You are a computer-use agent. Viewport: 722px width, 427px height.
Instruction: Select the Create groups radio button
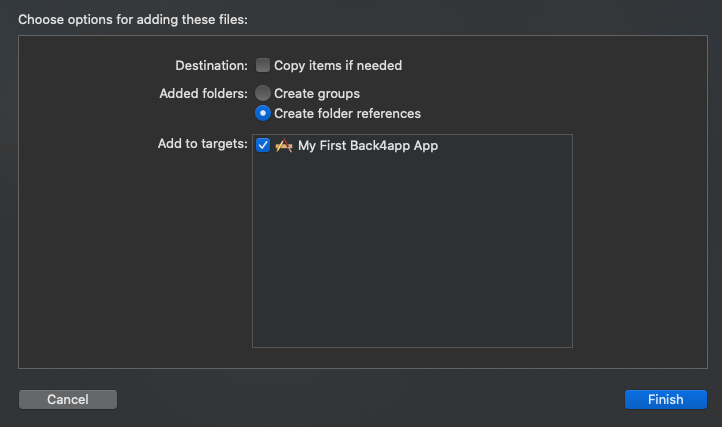(x=263, y=93)
